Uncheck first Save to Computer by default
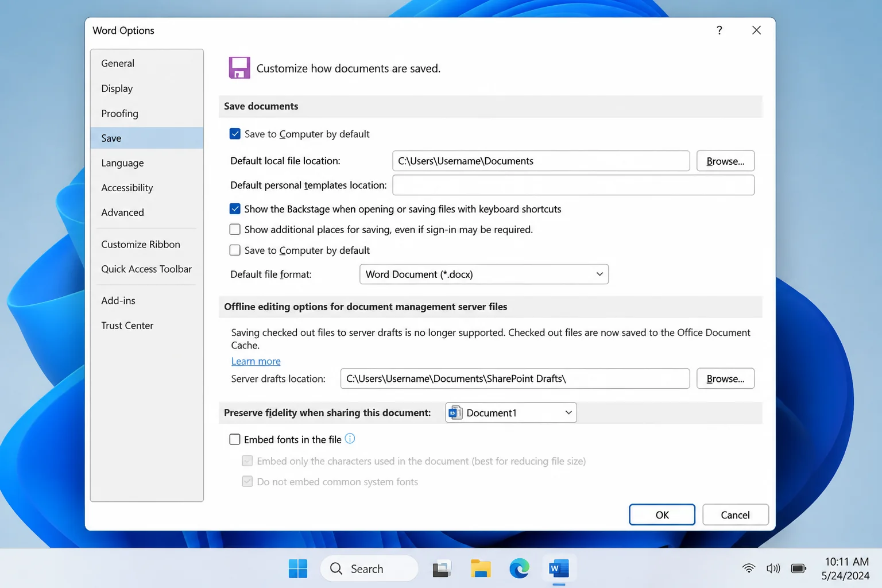Viewport: 882px width, 588px height. [235, 134]
